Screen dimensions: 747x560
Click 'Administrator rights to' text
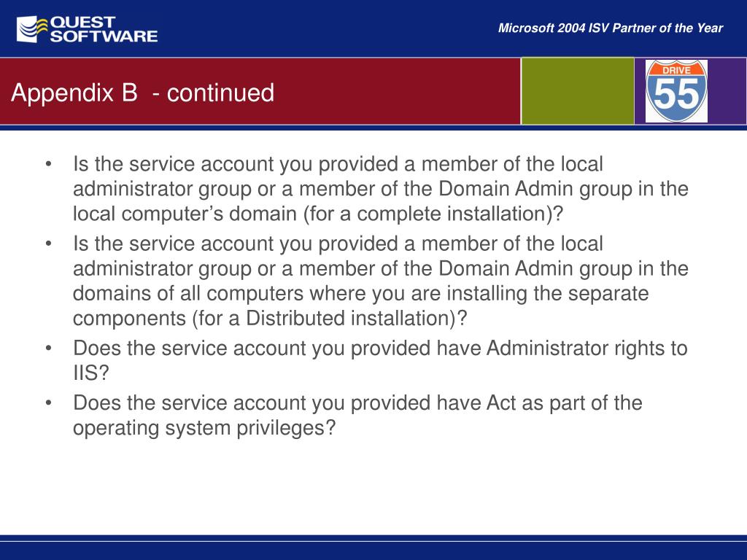point(587,348)
